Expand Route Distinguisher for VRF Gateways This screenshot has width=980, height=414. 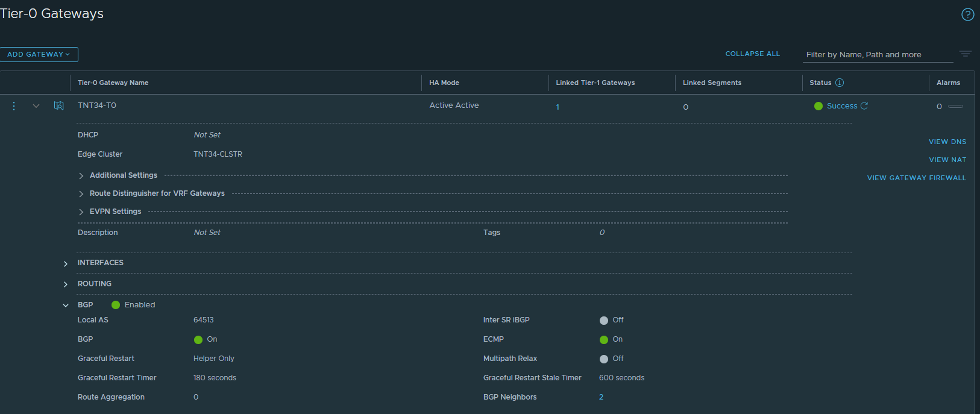tap(81, 194)
